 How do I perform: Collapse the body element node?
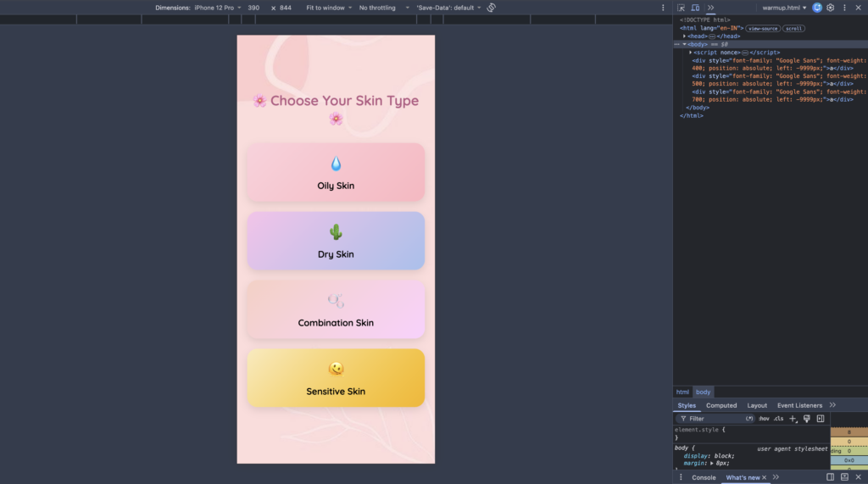tap(684, 44)
